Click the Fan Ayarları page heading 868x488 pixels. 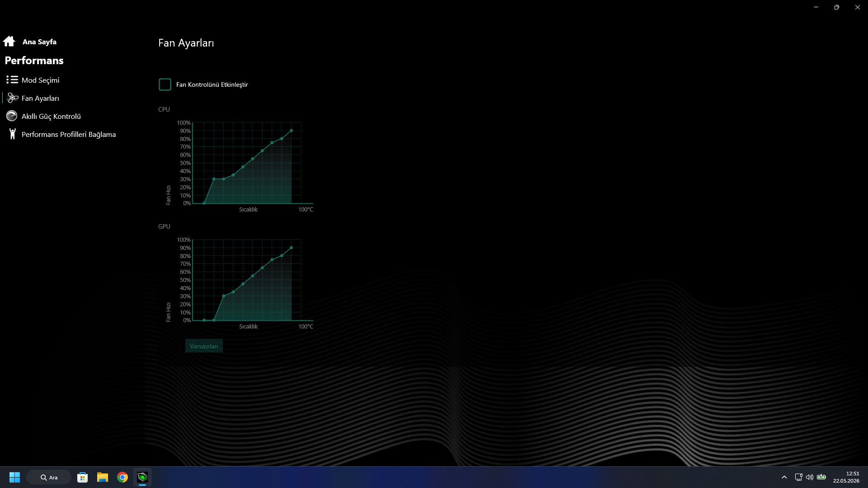[x=186, y=43]
